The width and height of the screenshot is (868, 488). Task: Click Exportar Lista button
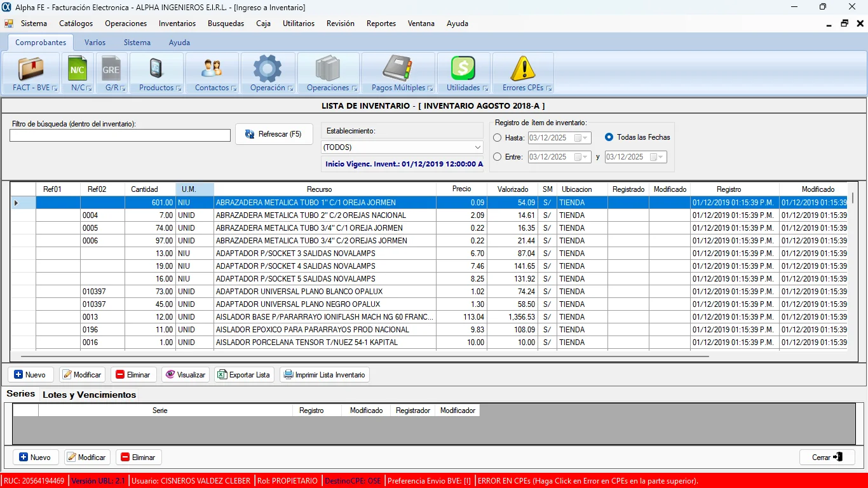(243, 375)
